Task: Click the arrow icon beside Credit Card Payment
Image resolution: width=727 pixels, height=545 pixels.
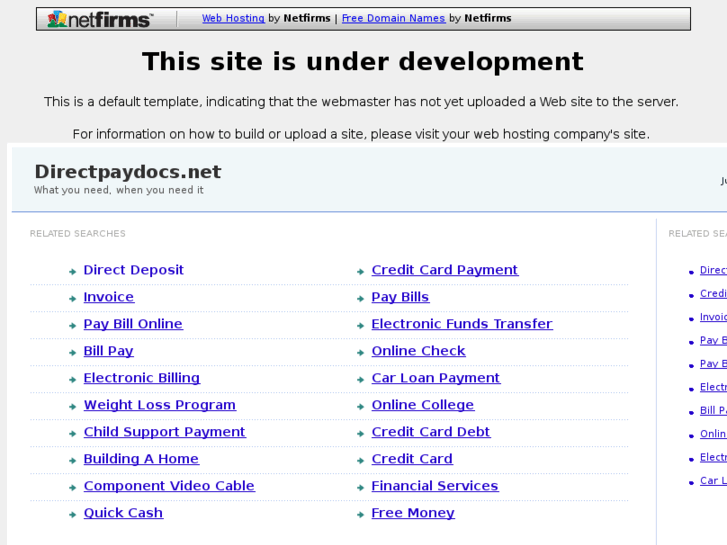Action: 360,272
